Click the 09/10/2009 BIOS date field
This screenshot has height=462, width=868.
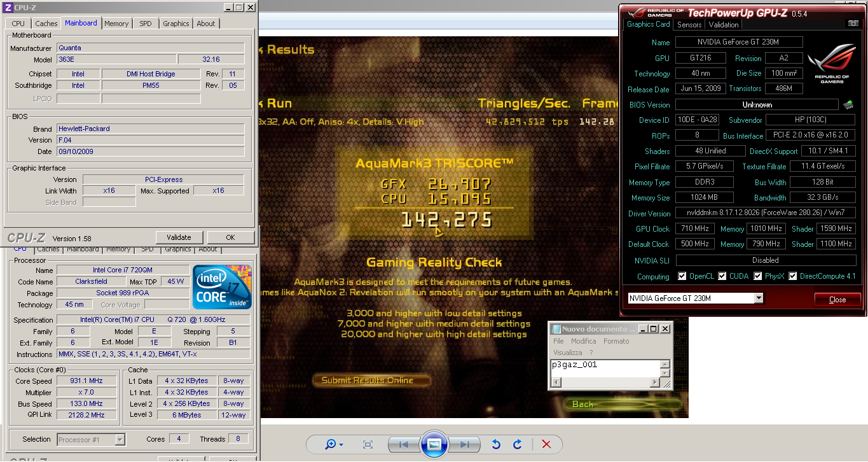coord(151,151)
